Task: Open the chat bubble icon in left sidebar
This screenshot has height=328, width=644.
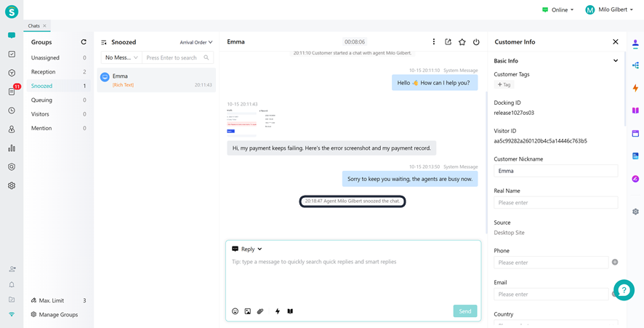Action: [12, 36]
